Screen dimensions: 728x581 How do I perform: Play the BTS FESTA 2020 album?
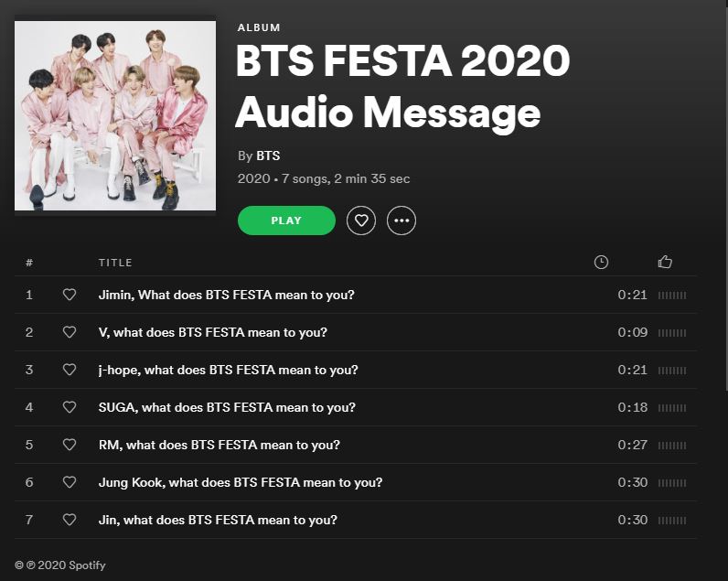(286, 221)
